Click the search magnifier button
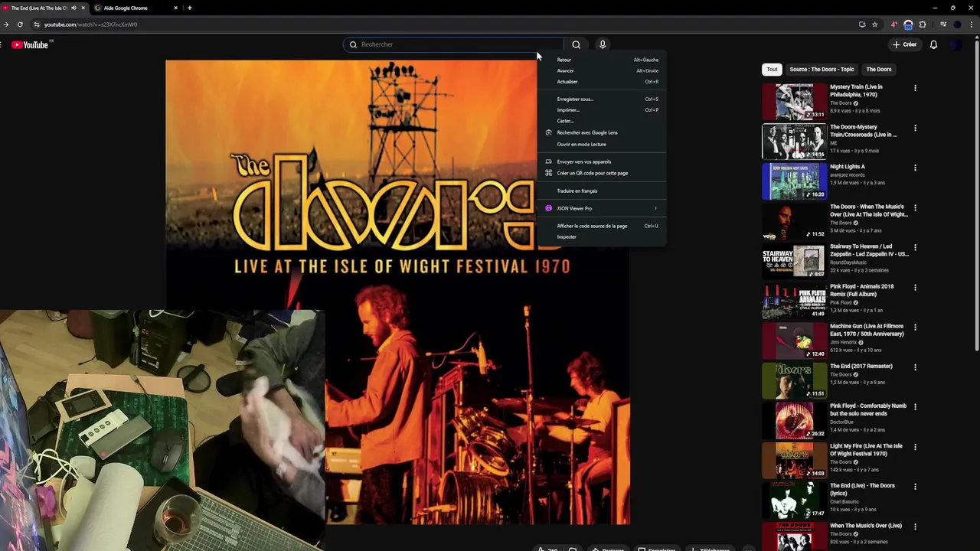This screenshot has width=980, height=551. [577, 44]
